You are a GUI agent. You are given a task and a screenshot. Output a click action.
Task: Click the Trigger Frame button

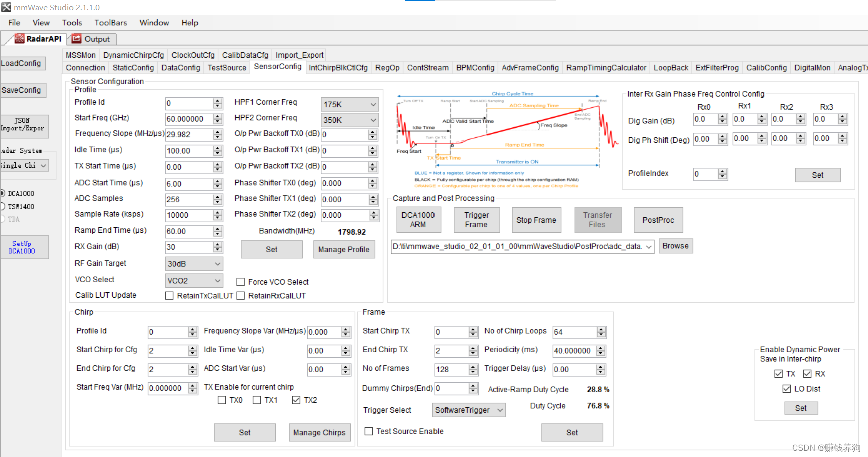pyautogui.click(x=476, y=220)
